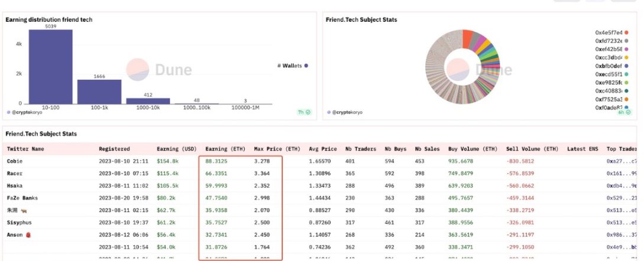Viewport: 644px width, 261px height.
Task: Click the author dot icon before @cryptokoryo in bar chart
Action: click(8, 112)
